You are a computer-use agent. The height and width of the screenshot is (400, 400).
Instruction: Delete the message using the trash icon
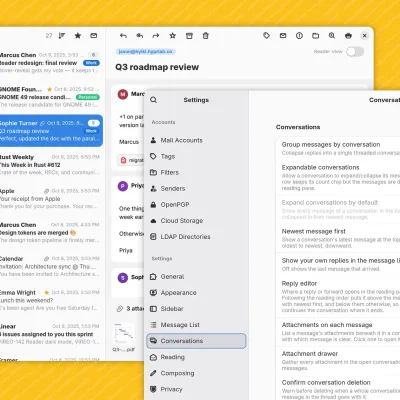coord(206,36)
